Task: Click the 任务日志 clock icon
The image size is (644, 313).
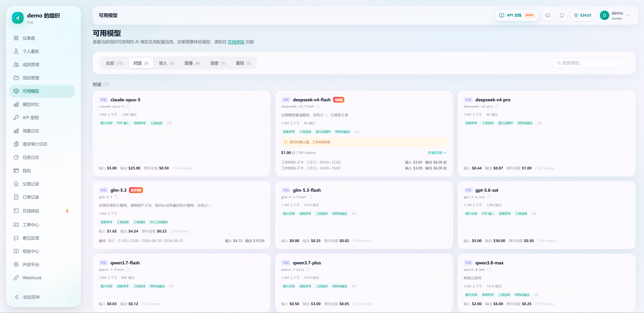Action: 16,157
